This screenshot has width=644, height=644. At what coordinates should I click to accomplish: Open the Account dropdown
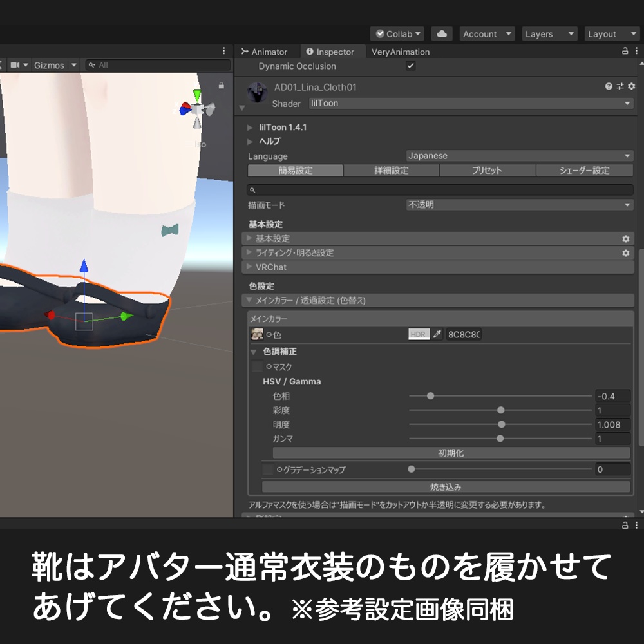point(487,34)
